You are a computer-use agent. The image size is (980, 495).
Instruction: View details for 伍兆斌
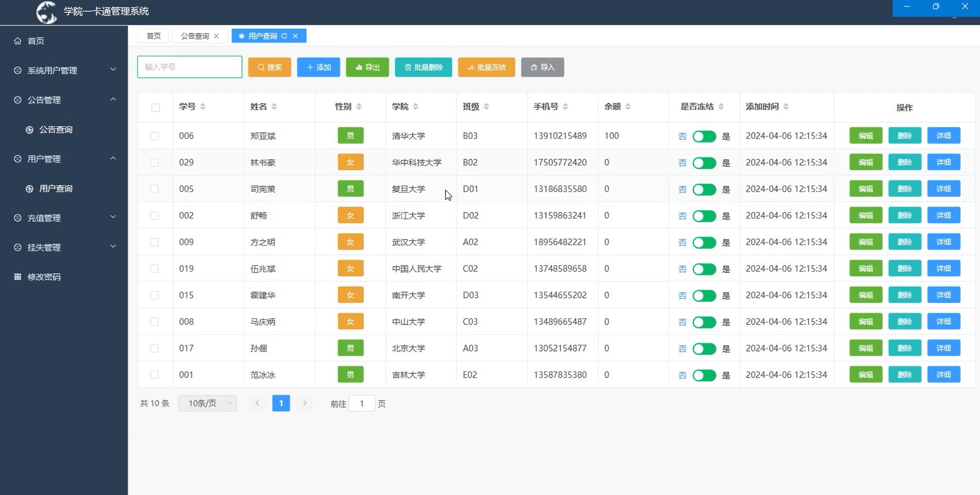tap(944, 269)
